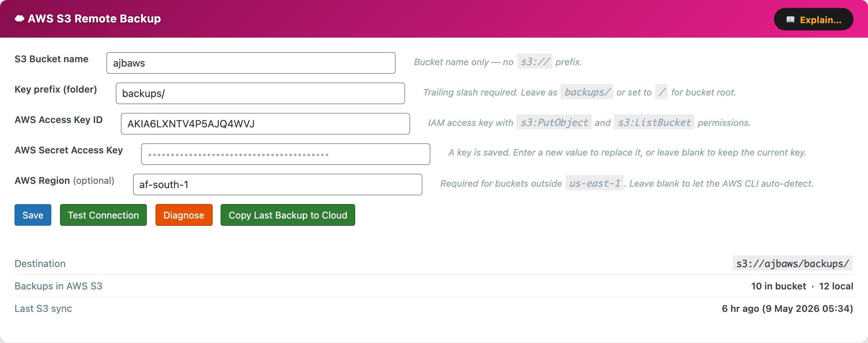Click the s3:PutObject permission code

click(x=554, y=122)
